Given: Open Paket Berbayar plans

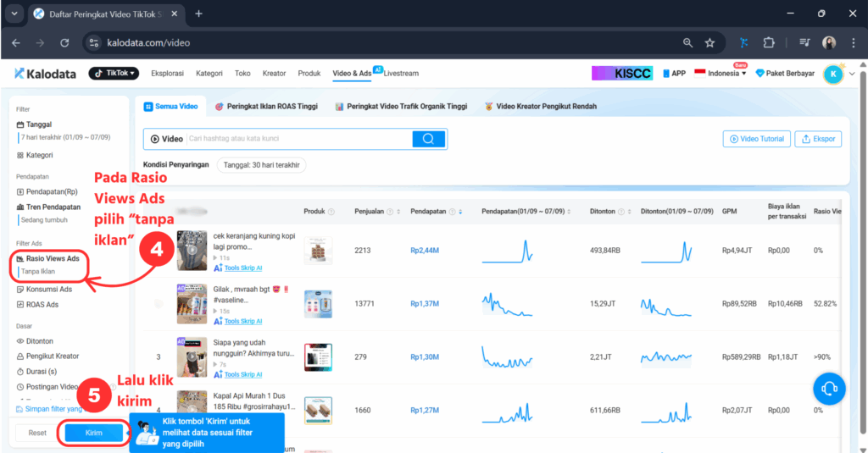Looking at the screenshot, I should pos(785,73).
